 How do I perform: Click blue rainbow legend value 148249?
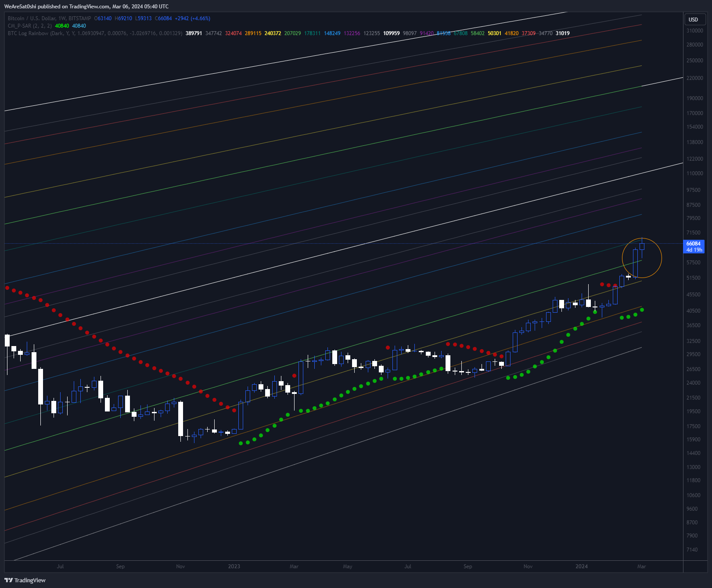pos(332,33)
